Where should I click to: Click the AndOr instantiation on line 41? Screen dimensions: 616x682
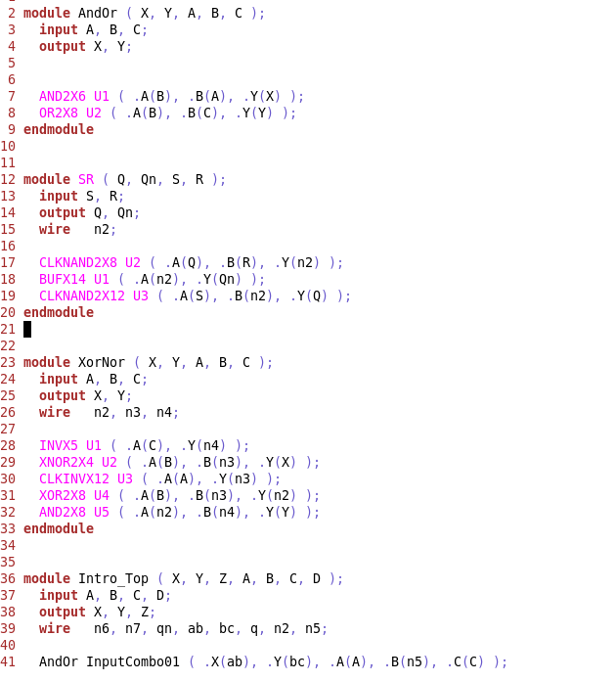click(273, 662)
